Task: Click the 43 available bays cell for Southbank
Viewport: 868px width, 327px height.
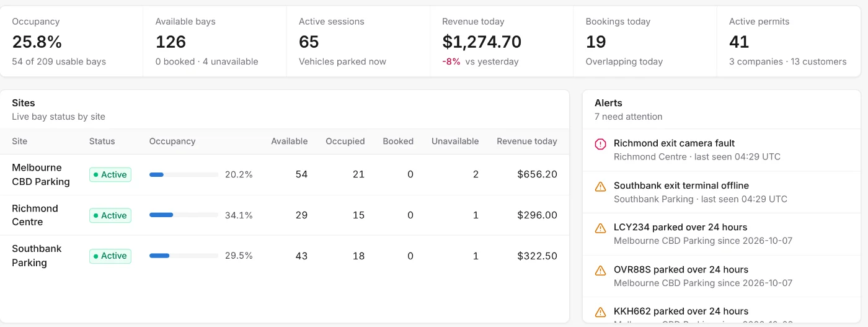Action: pyautogui.click(x=301, y=256)
